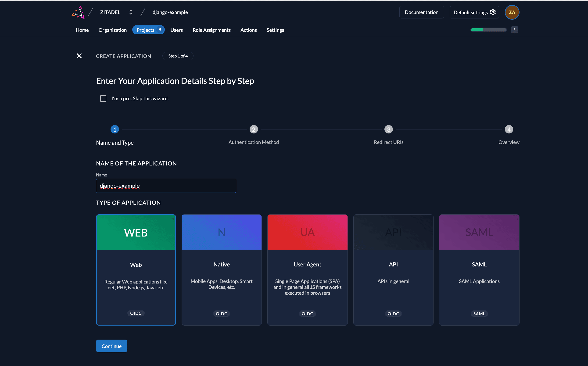Click the onboarding progress bar
The width and height of the screenshot is (588, 366).
pyautogui.click(x=488, y=29)
